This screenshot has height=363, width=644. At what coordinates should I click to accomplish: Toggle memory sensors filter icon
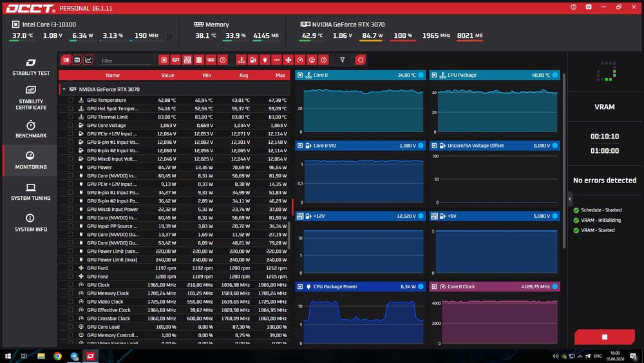[x=211, y=60]
